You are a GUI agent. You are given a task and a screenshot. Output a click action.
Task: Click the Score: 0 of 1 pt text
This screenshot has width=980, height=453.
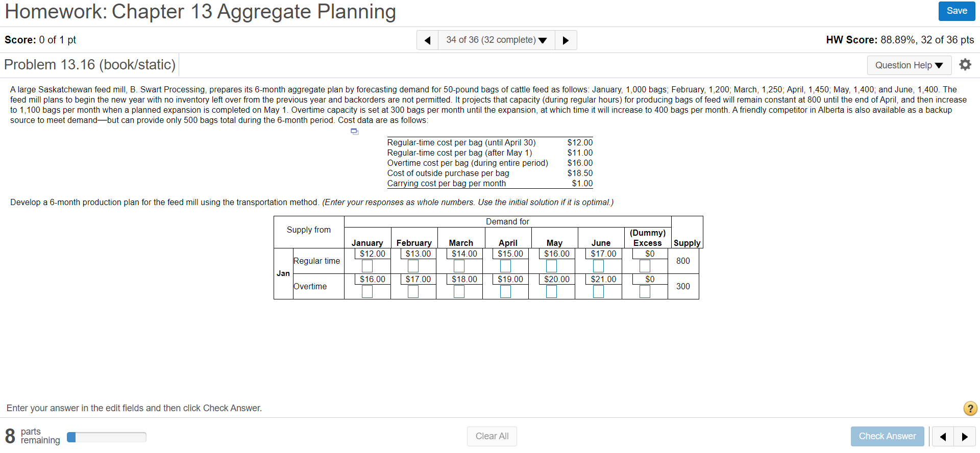click(40, 40)
